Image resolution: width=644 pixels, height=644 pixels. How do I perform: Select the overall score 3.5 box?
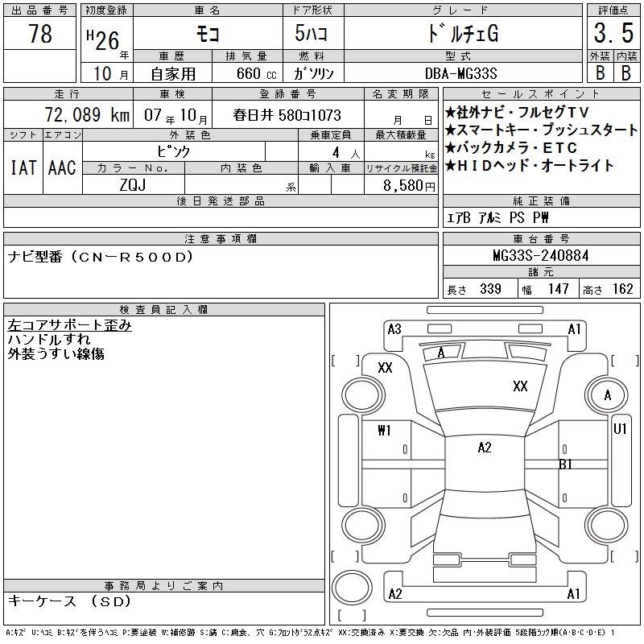coord(612,35)
